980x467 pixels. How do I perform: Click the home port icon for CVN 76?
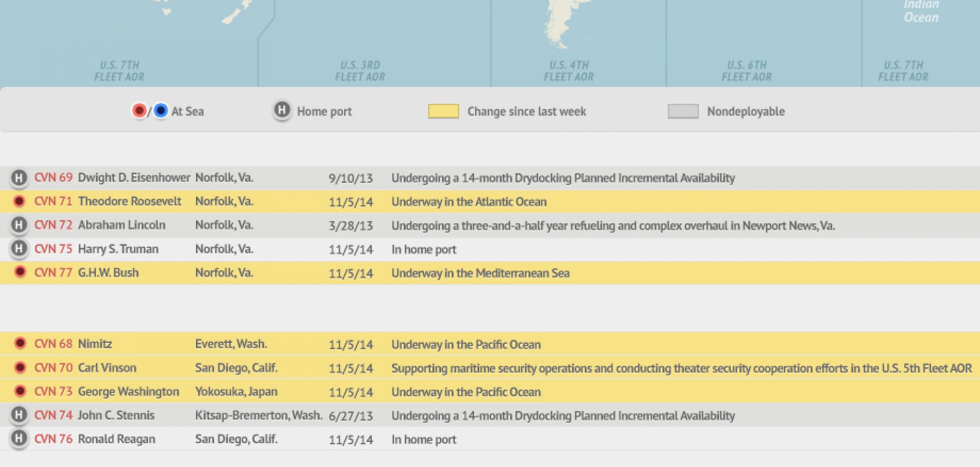point(19,438)
